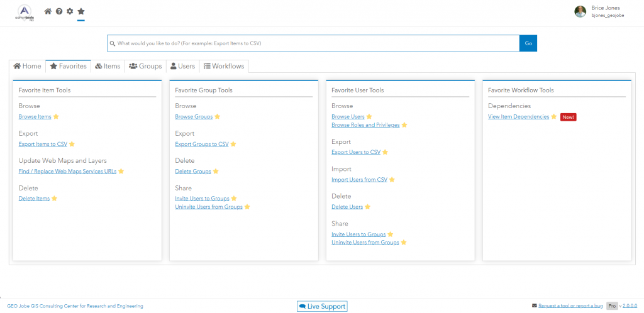Screen dimensions: 644x313
Task: Select the Users tab
Action: pos(182,66)
